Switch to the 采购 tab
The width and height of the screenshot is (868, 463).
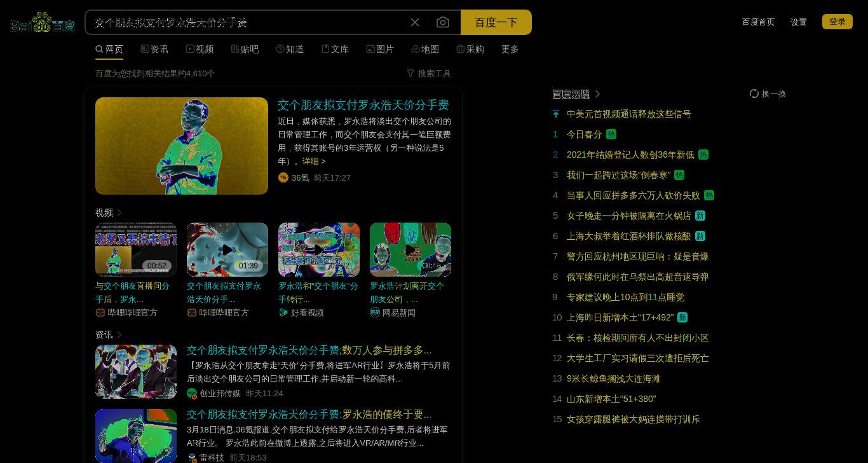(x=470, y=49)
